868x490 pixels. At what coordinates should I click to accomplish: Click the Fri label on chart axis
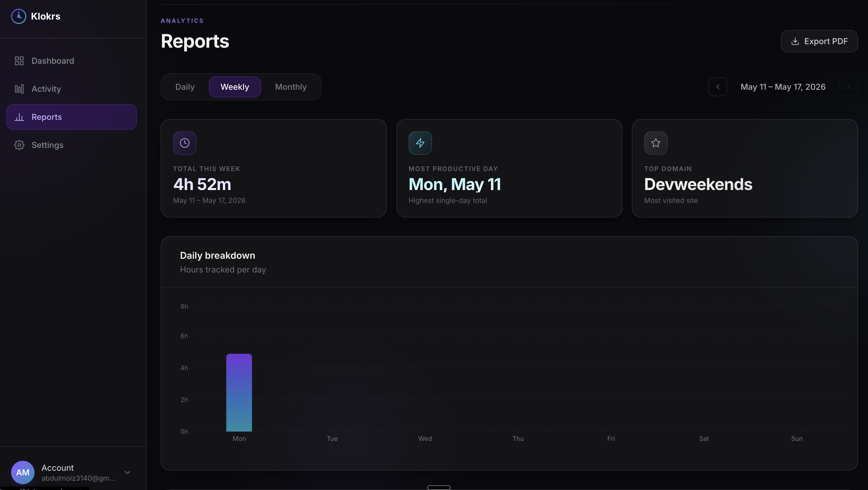[x=611, y=439]
